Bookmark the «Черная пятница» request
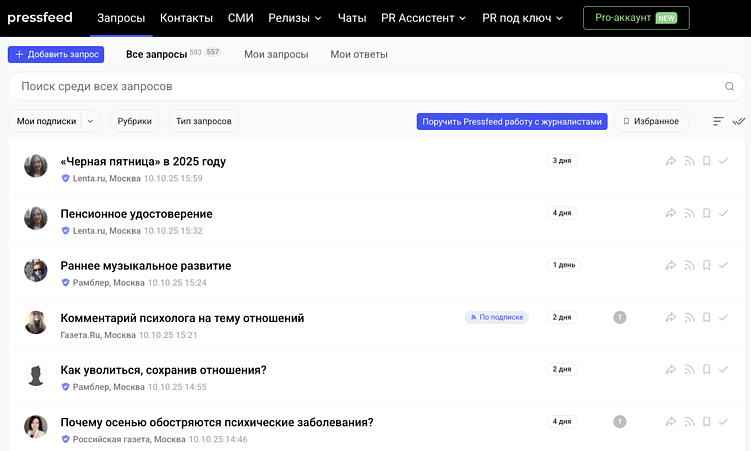This screenshot has width=751, height=451. tap(706, 161)
